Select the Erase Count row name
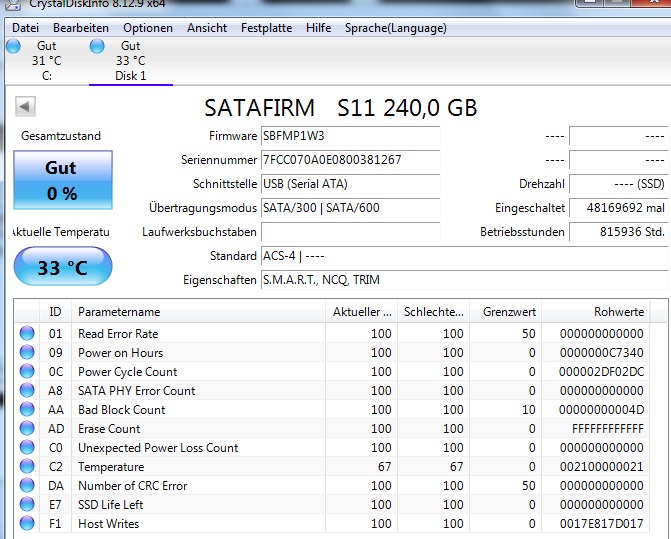The image size is (671, 539). coord(109,429)
